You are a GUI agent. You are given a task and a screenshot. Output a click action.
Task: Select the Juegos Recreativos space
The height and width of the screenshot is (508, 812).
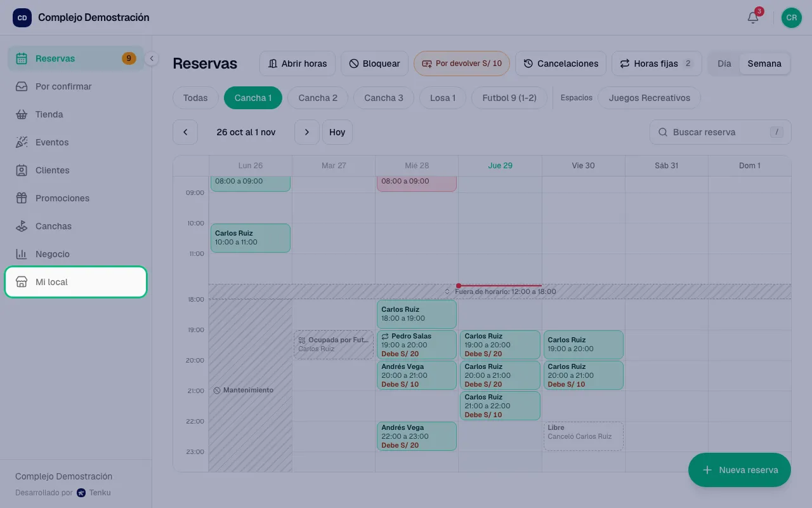(649, 98)
